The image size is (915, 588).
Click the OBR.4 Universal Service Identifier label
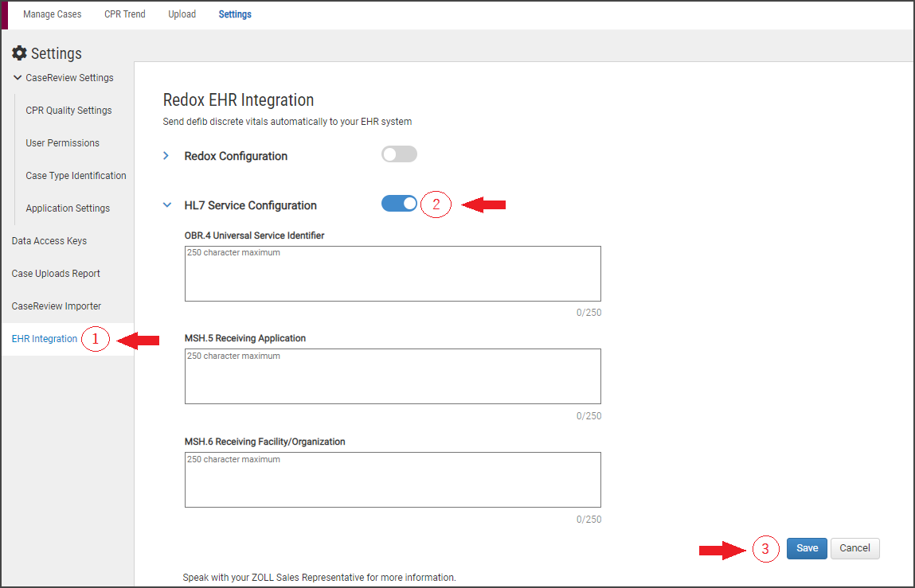pyautogui.click(x=254, y=236)
